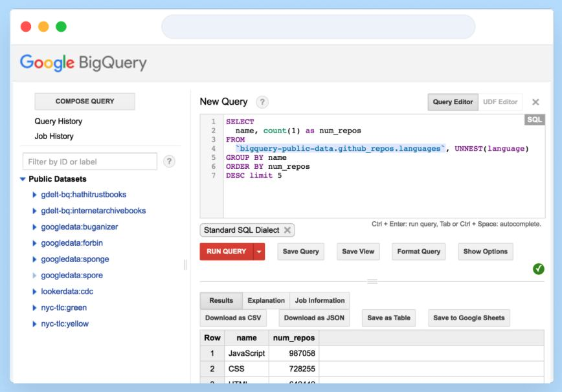Open Job History
The image size is (562, 392).
[x=54, y=136]
